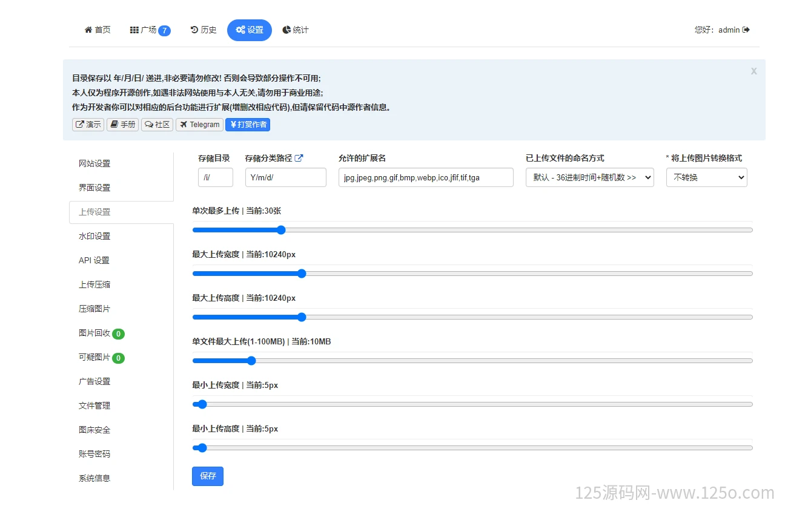Click the external link icon by 存储分类路径

pyautogui.click(x=299, y=158)
